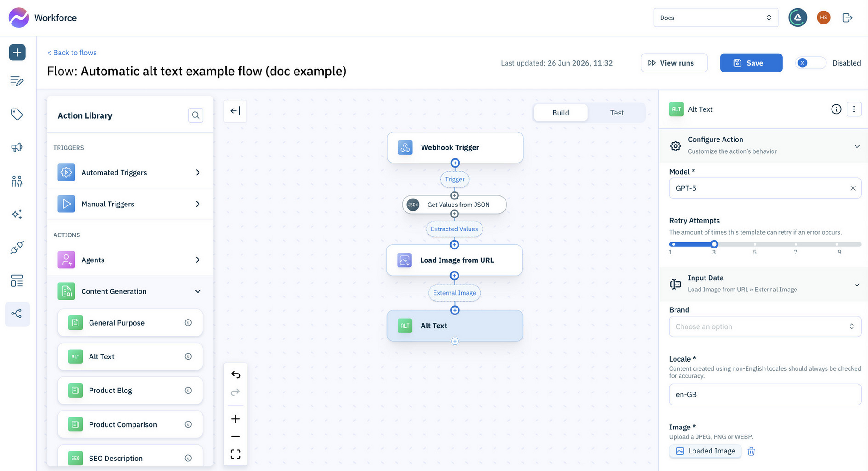Expand the Automated Triggers category

tap(130, 173)
